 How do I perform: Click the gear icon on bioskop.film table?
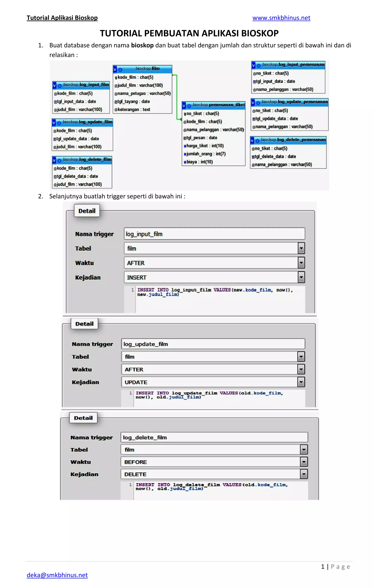click(x=120, y=70)
